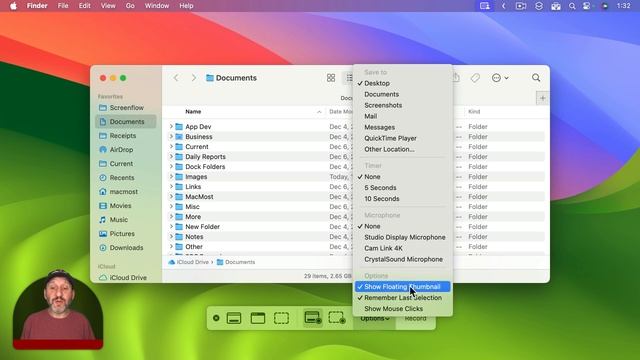This screenshot has width=640, height=360.
Task: Select Studio Display Microphone
Action: [403, 237]
